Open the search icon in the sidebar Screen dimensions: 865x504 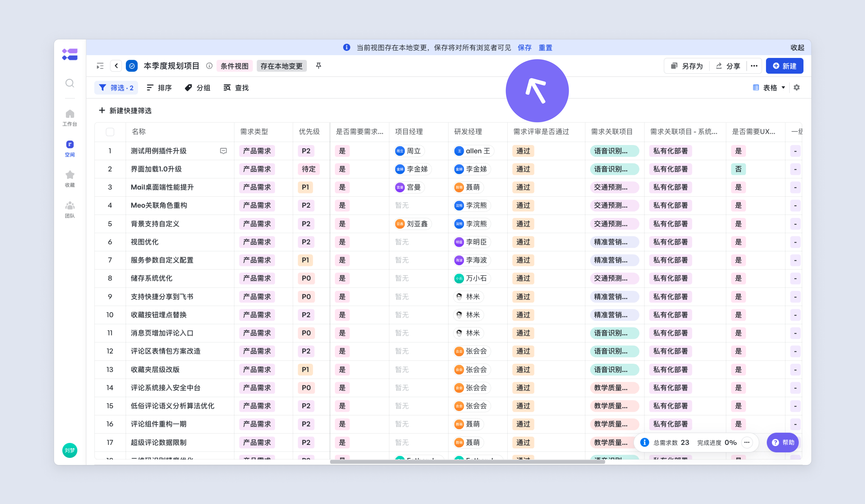[x=70, y=83]
